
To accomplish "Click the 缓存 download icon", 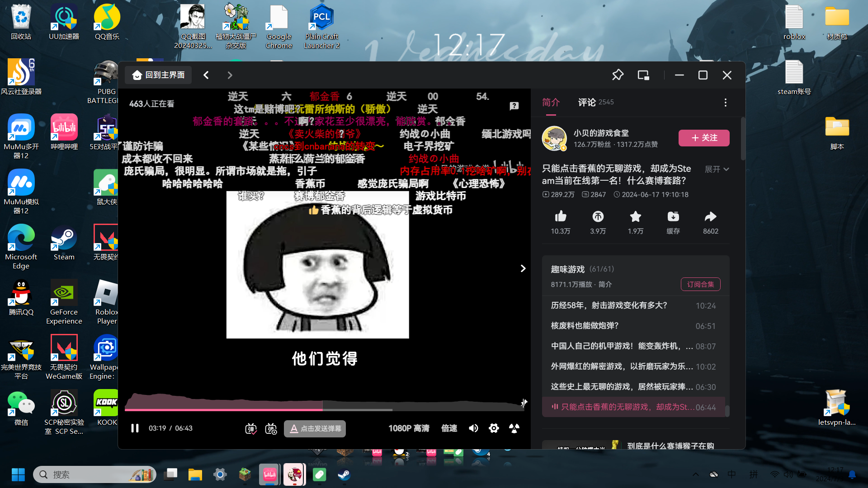I will point(673,217).
